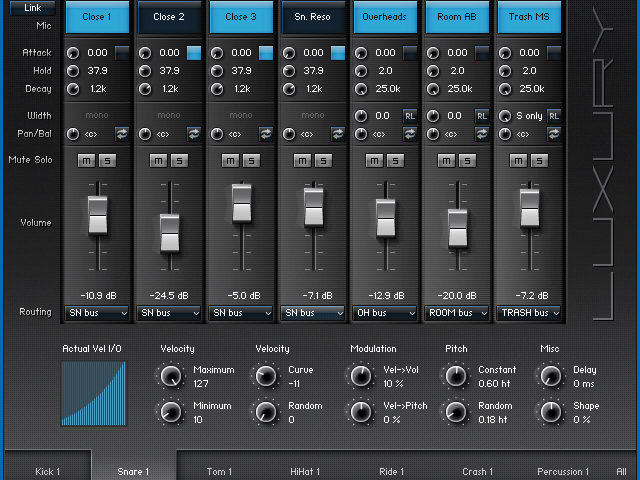Mute the Close 1 channel
This screenshot has height=480, width=640.
[88, 161]
